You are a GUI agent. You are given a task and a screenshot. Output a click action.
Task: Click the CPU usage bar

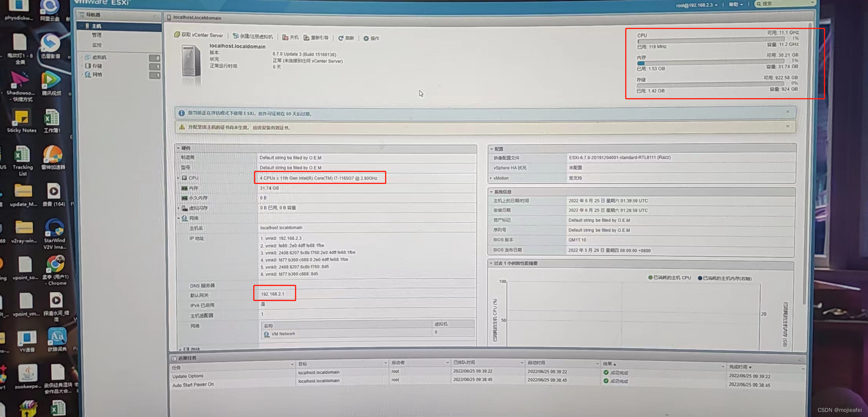[711, 40]
